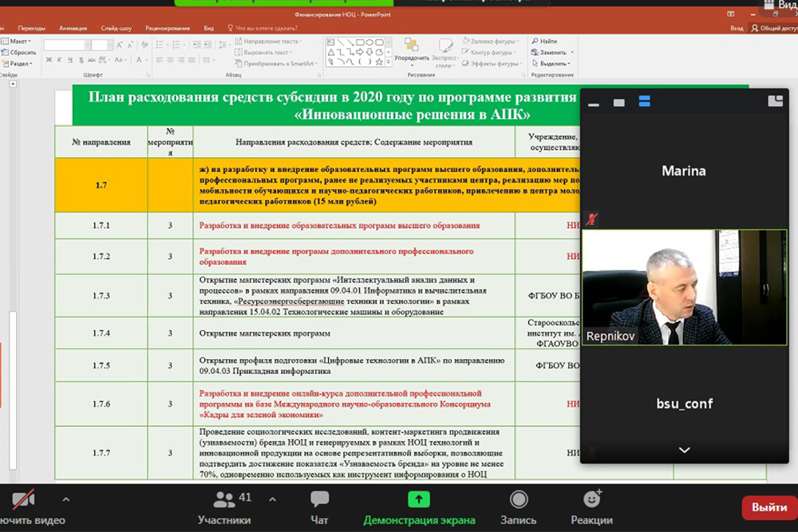This screenshot has height=532, width=798.
Task: Switch video panel to stacked strip view
Action: (645, 101)
